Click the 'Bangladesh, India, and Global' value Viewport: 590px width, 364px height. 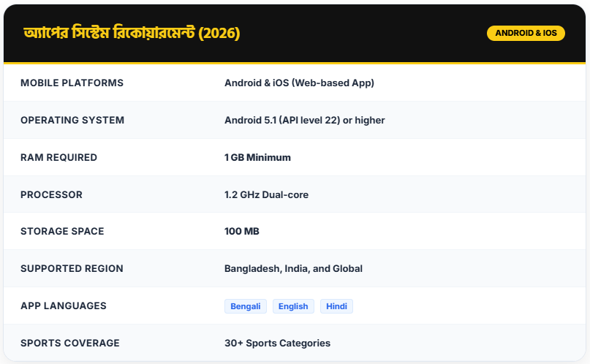coord(293,269)
